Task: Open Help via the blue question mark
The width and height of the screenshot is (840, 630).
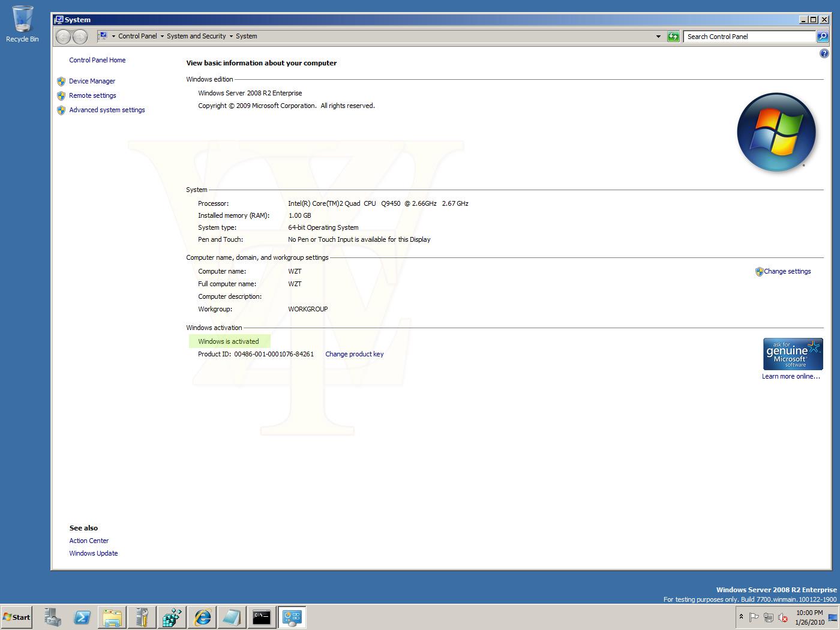Action: [824, 53]
